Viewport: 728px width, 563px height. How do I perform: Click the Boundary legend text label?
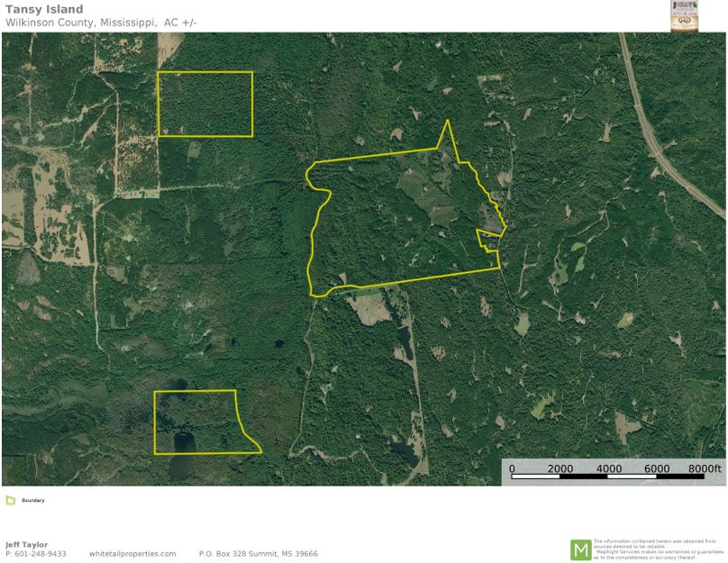coord(32,500)
